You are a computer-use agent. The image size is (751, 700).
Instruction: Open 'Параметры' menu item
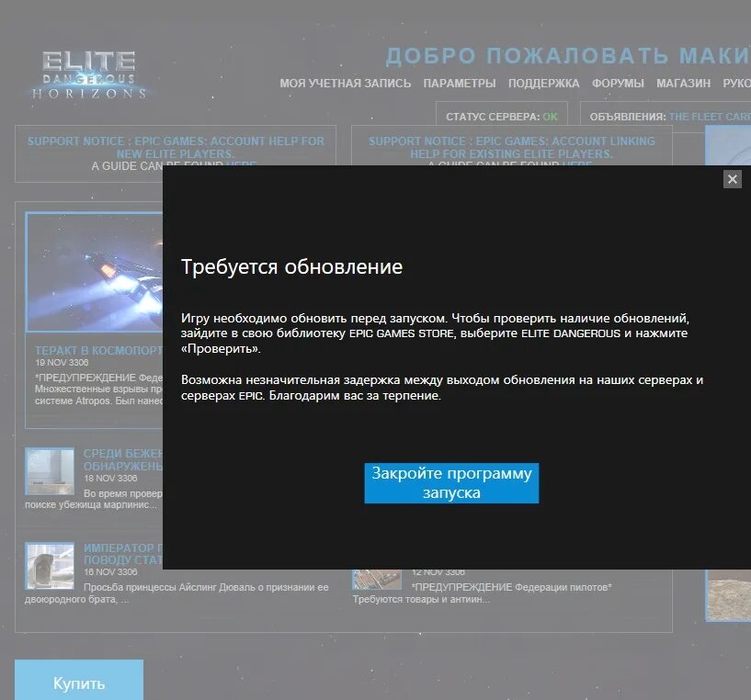(x=460, y=84)
